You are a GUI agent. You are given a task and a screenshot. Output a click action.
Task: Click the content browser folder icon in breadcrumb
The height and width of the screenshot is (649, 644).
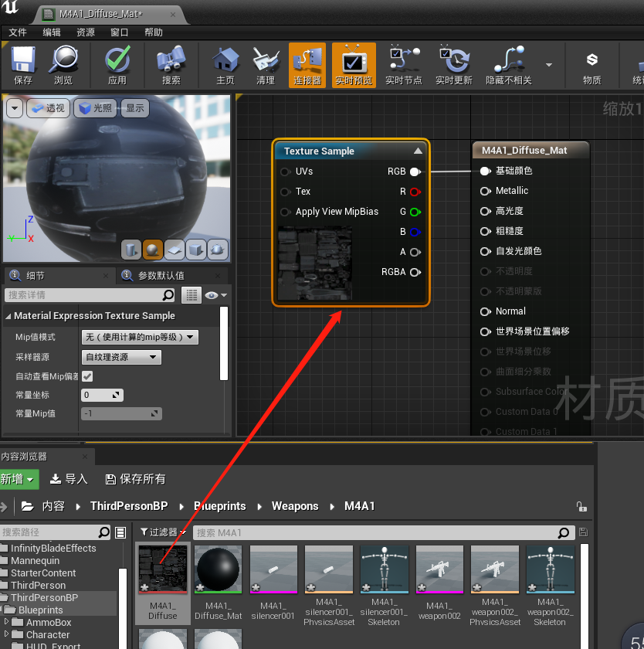point(27,506)
